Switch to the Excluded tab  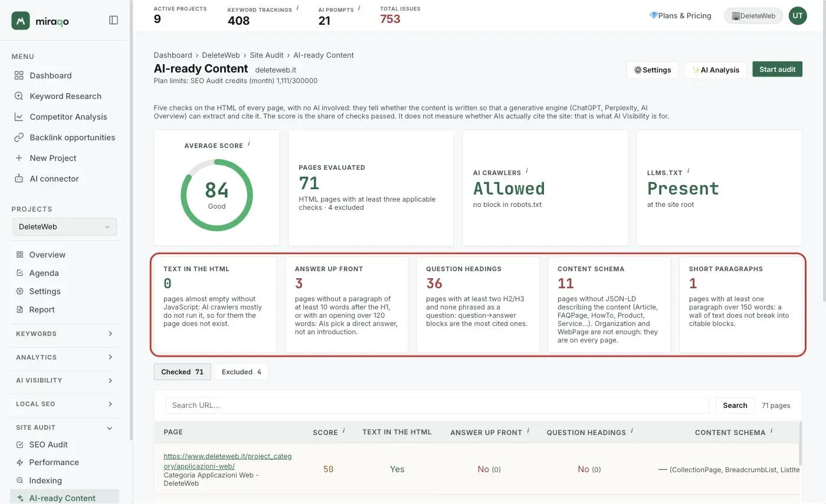[x=241, y=372]
